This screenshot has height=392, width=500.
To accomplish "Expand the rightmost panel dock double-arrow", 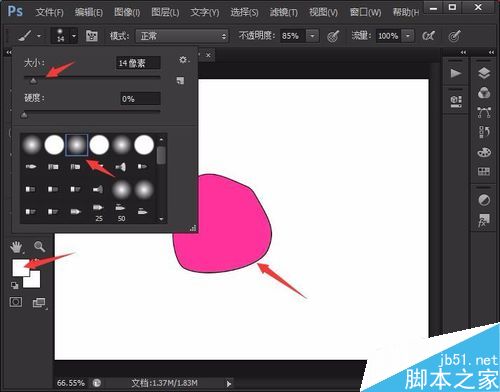I will coord(491,52).
